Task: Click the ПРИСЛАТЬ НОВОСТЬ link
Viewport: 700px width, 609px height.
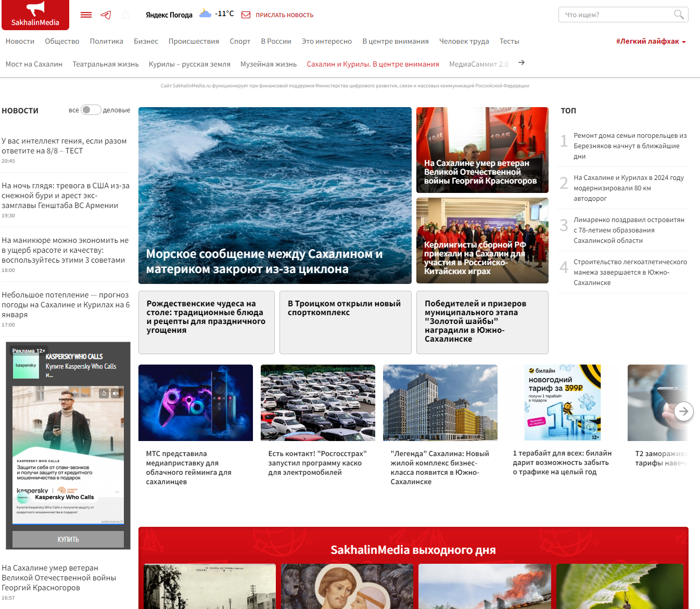Action: click(284, 15)
